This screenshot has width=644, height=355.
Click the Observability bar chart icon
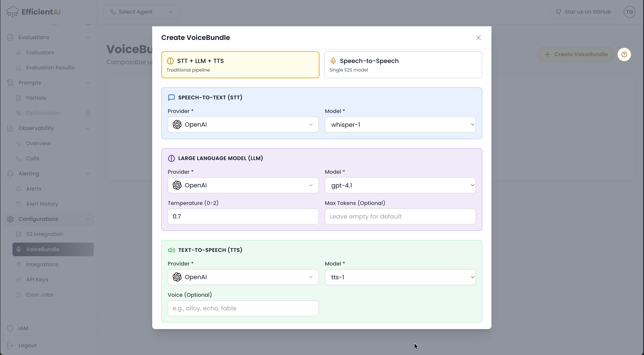pyautogui.click(x=10, y=128)
